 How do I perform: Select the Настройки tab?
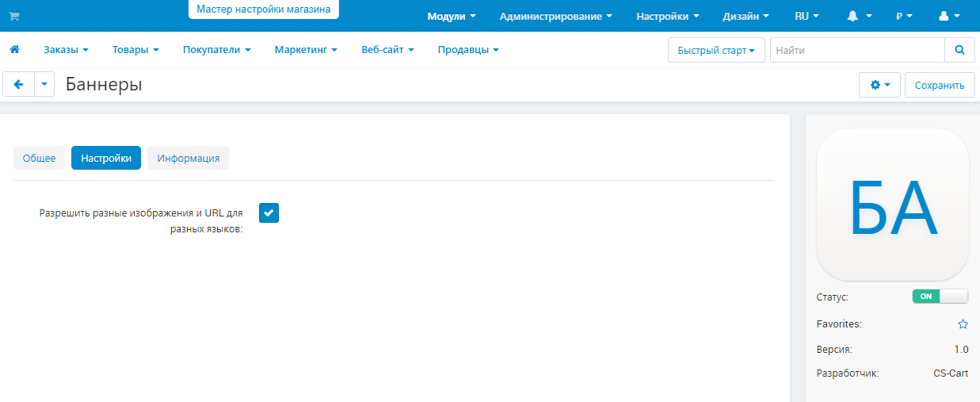point(106,158)
